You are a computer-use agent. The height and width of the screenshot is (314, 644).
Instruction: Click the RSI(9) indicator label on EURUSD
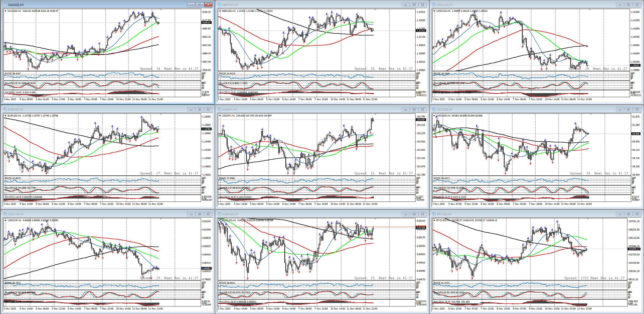13,178
